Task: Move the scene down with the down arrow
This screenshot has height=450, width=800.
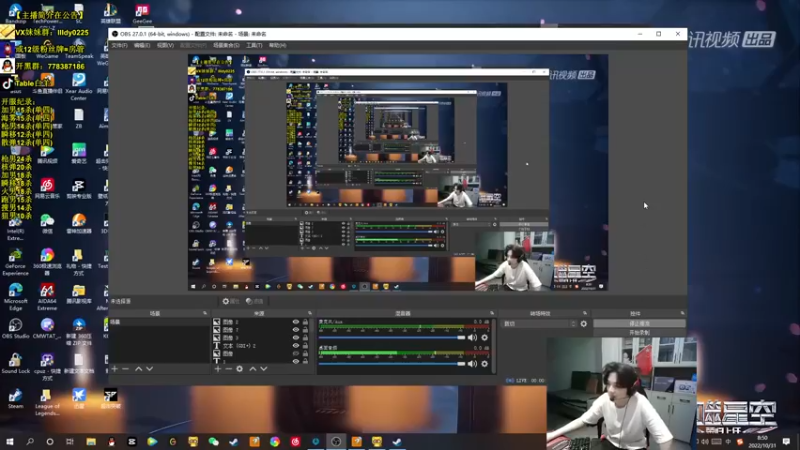Action: [x=149, y=368]
